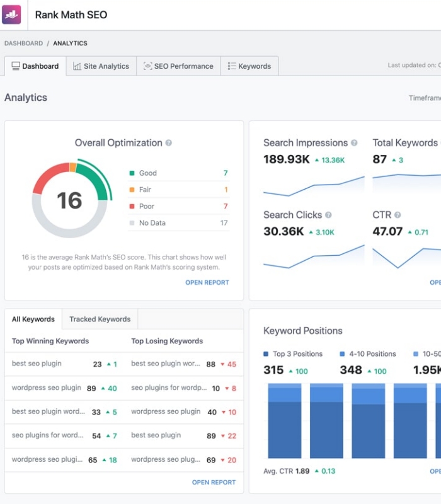The image size is (441, 504).
Task: Click the Total Keywords value 87
Action: click(x=380, y=159)
